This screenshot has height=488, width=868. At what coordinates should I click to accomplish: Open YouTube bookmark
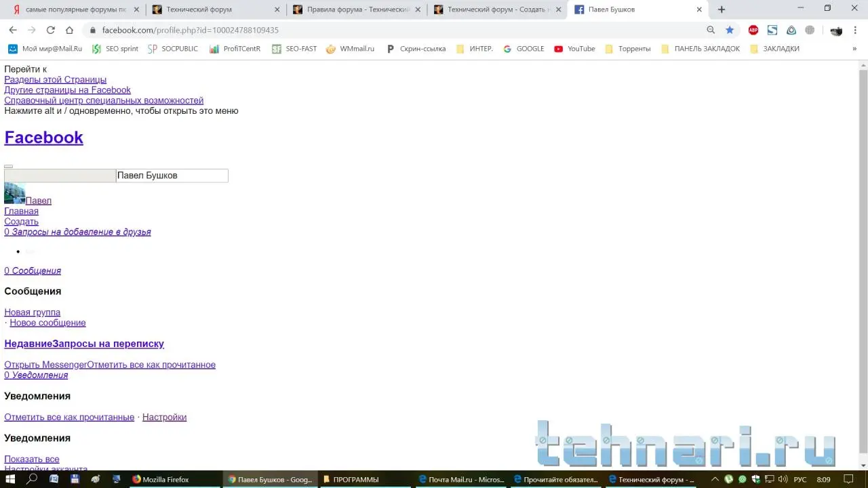point(574,49)
